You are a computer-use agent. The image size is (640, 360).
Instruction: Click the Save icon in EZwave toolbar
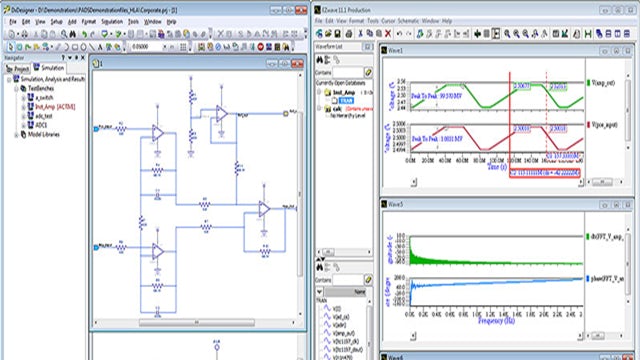(338, 34)
